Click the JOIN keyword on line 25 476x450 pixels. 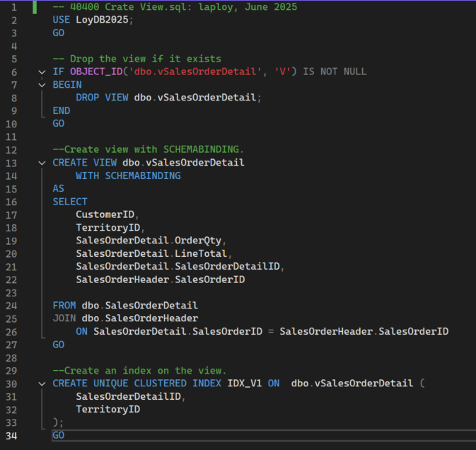coord(64,318)
